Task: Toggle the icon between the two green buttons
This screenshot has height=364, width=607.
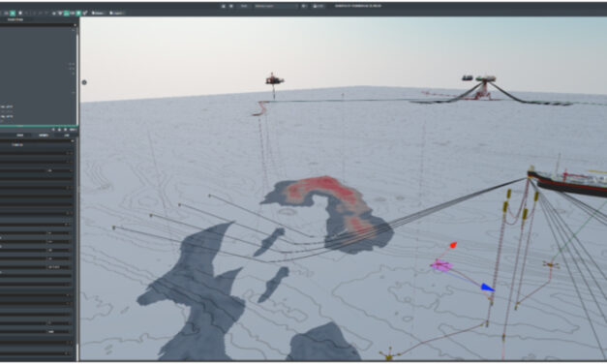Action: (x=73, y=14)
